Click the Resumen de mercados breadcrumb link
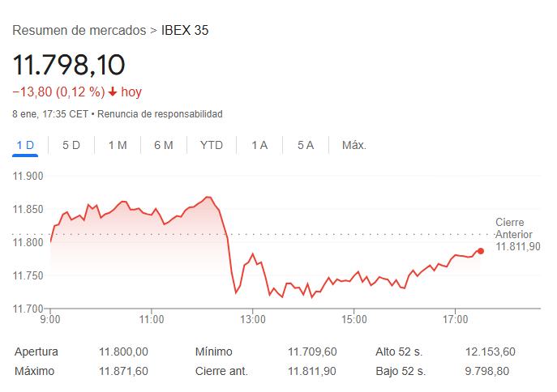 pos(79,31)
